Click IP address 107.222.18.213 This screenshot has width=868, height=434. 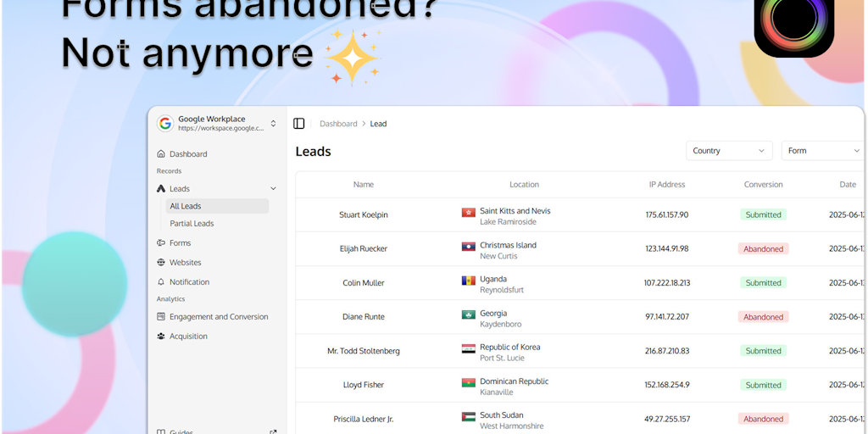[x=667, y=283]
